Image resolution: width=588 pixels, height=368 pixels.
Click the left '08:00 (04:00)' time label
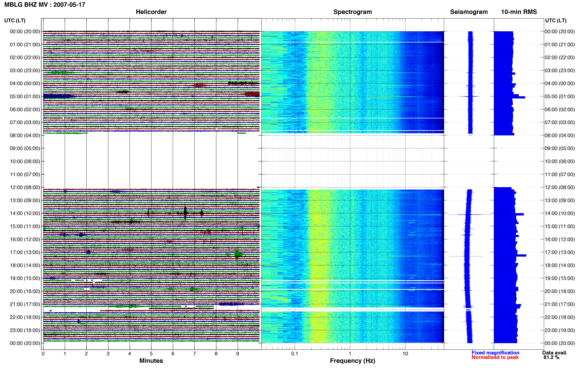tap(25, 135)
